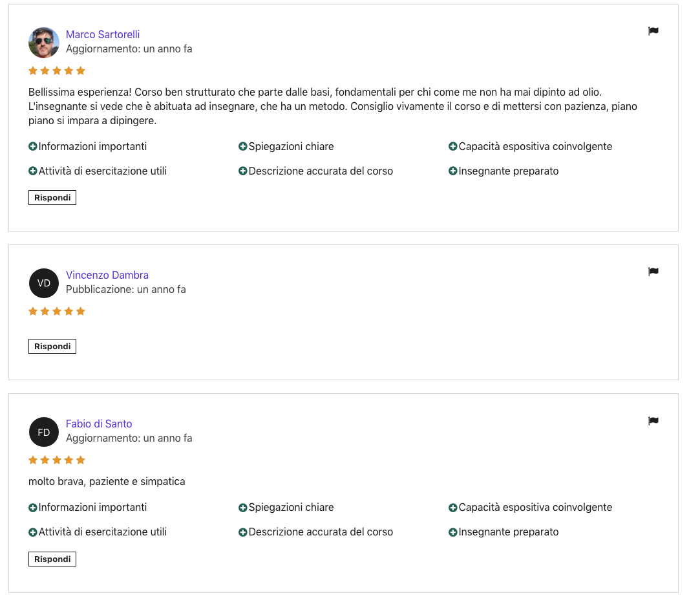Flag Marco Sartorelli's review
Screen dimensions: 700x604
(653, 31)
